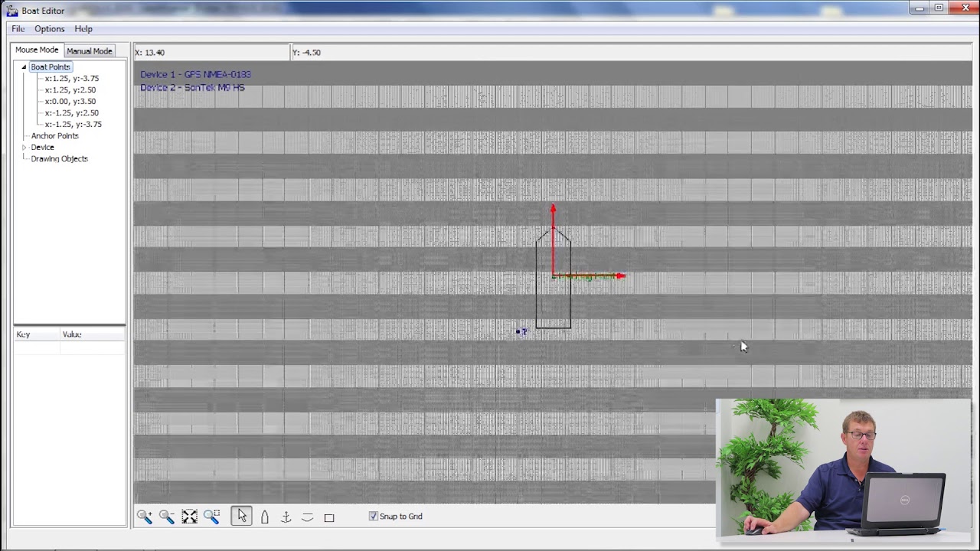Select the Anchor Points tree item
Screen dimensions: 980x551
[x=54, y=136]
